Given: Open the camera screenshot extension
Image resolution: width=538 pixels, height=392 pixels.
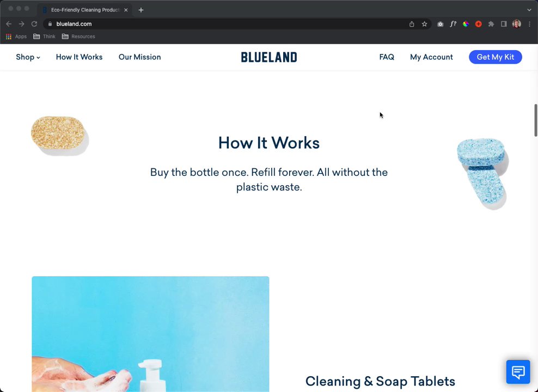Looking at the screenshot, I should [x=440, y=24].
